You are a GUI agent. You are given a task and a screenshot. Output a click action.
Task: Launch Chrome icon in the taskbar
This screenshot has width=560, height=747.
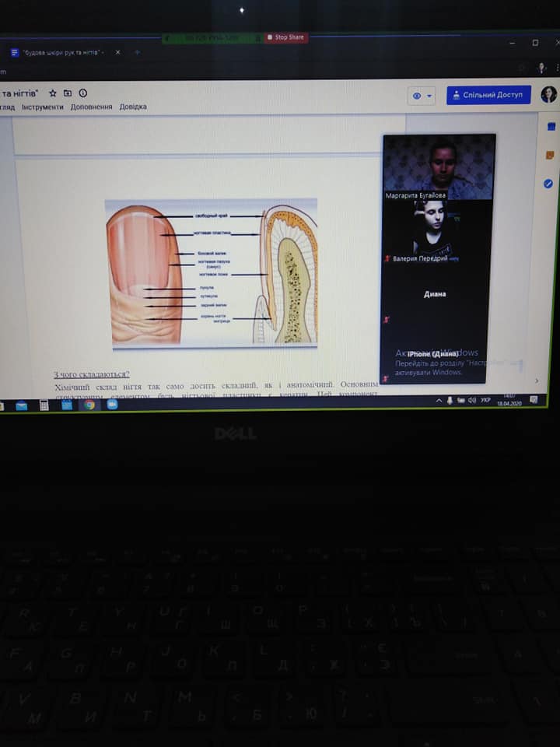pos(89,405)
